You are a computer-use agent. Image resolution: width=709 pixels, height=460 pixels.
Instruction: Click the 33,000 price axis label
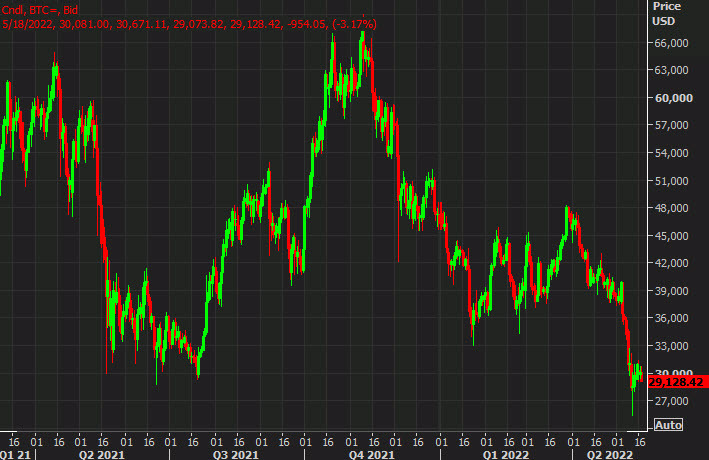pos(672,345)
